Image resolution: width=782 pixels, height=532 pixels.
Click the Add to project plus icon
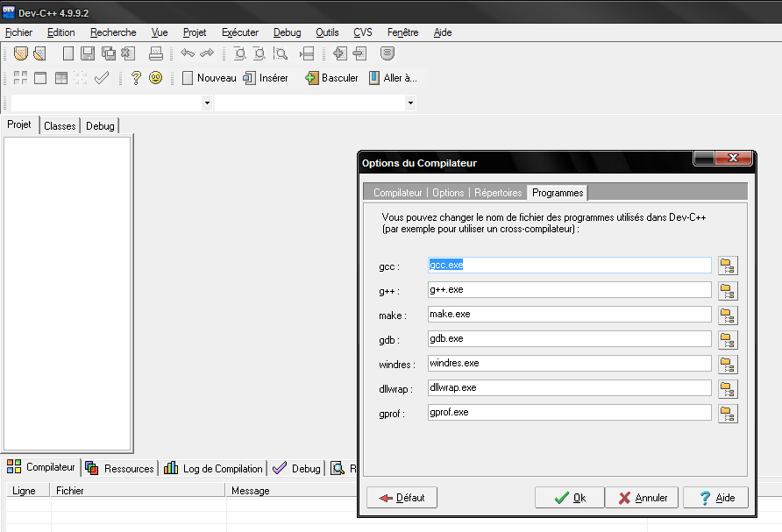339,53
